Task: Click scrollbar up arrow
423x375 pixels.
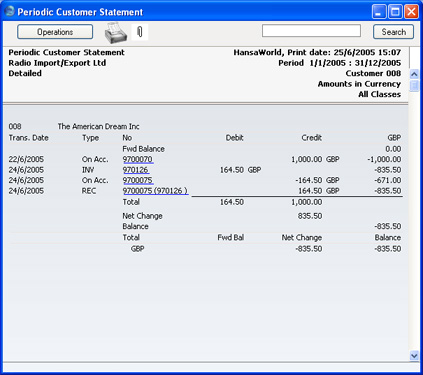Action: [414, 74]
